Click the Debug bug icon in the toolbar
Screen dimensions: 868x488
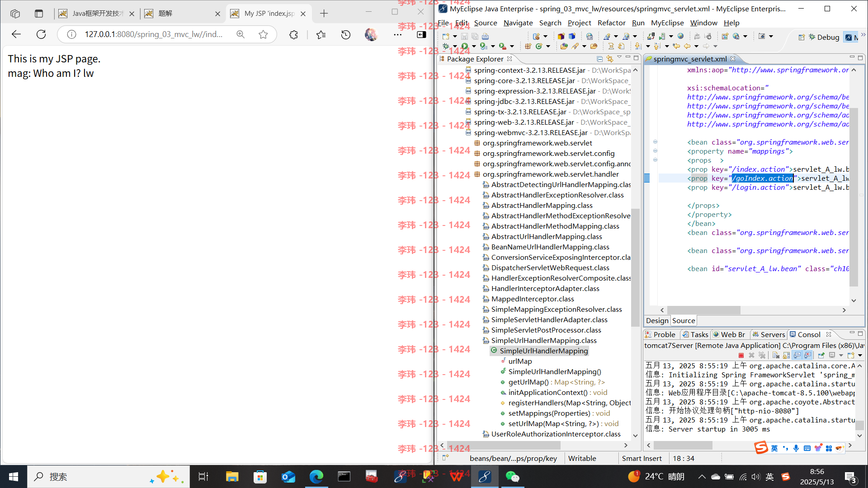point(446,46)
